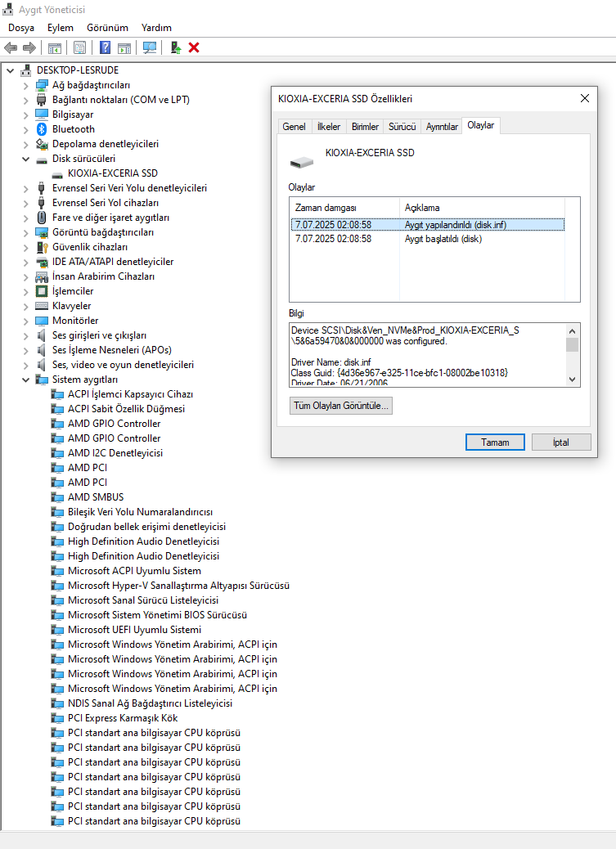Close the KIOXIA-EXCERIA SSD Özellikleri dialog

point(585,98)
